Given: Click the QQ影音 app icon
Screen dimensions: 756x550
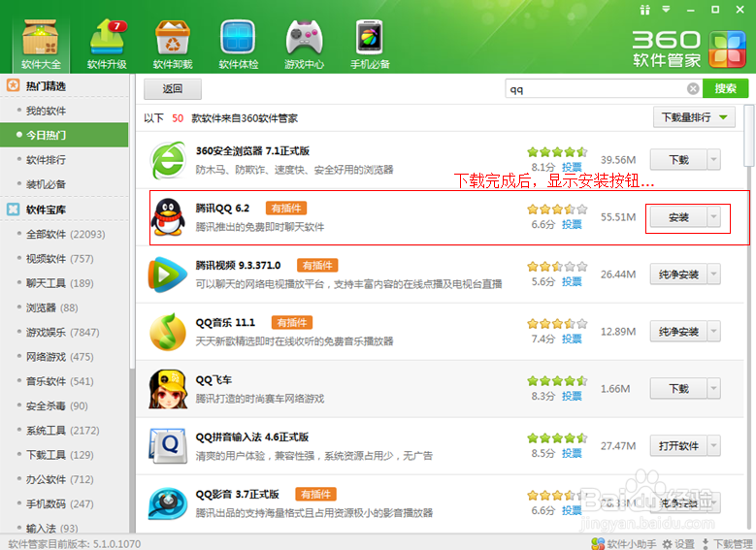Looking at the screenshot, I should click(167, 503).
